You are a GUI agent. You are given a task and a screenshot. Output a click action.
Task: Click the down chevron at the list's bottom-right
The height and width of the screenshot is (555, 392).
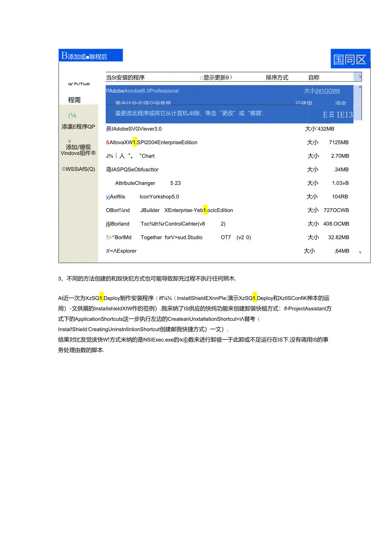point(360,253)
